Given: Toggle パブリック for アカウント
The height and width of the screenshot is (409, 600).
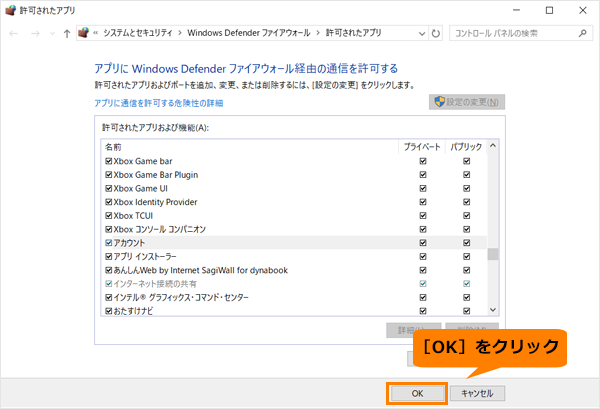Looking at the screenshot, I should (466, 243).
